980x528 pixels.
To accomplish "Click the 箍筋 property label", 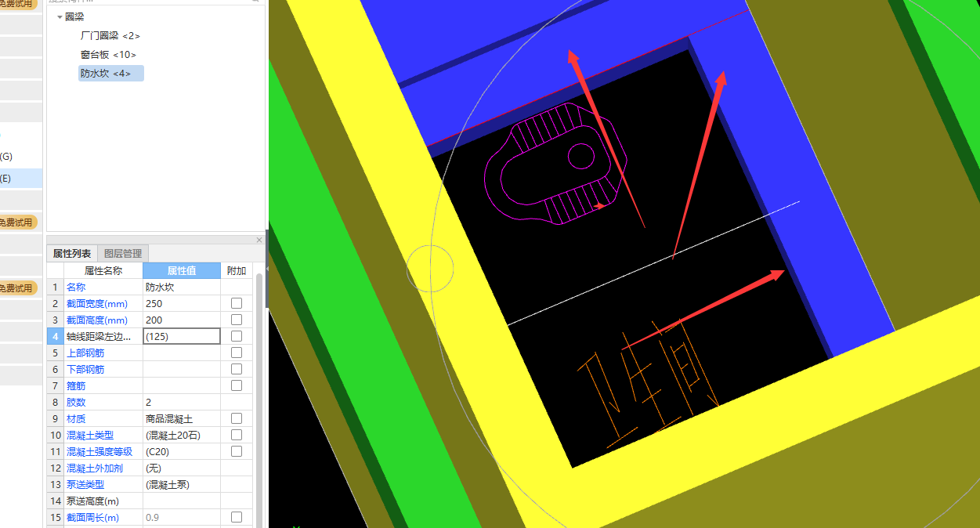I will tap(76, 386).
